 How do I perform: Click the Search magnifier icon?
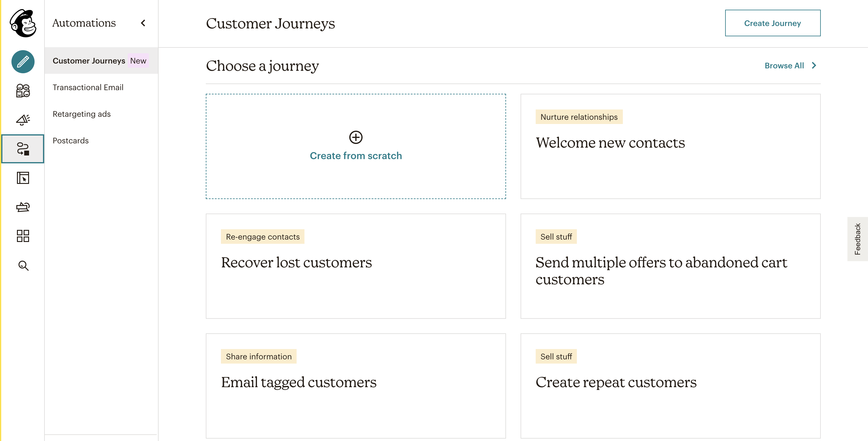[23, 265]
